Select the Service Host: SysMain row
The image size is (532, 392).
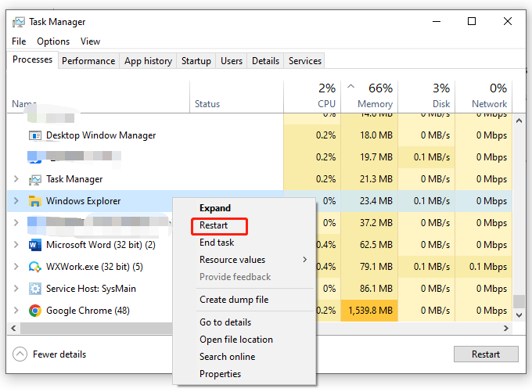260,289
